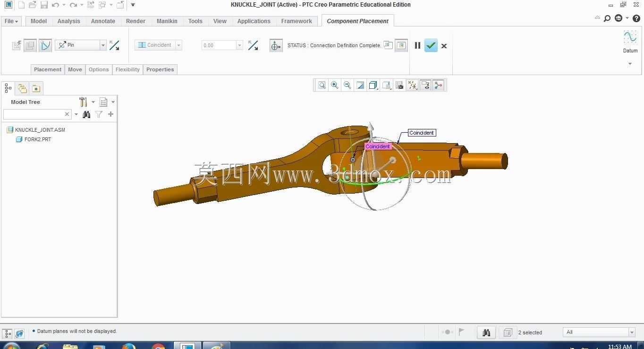The width and height of the screenshot is (644, 349).
Task: Toggle the 3D dragger display
Action: point(276,45)
